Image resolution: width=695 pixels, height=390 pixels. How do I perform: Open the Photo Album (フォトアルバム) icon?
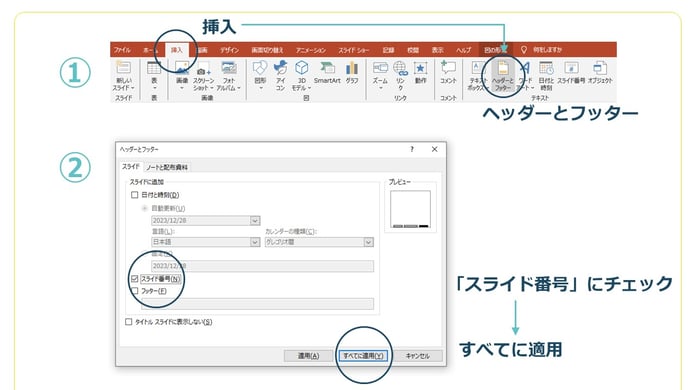click(229, 68)
